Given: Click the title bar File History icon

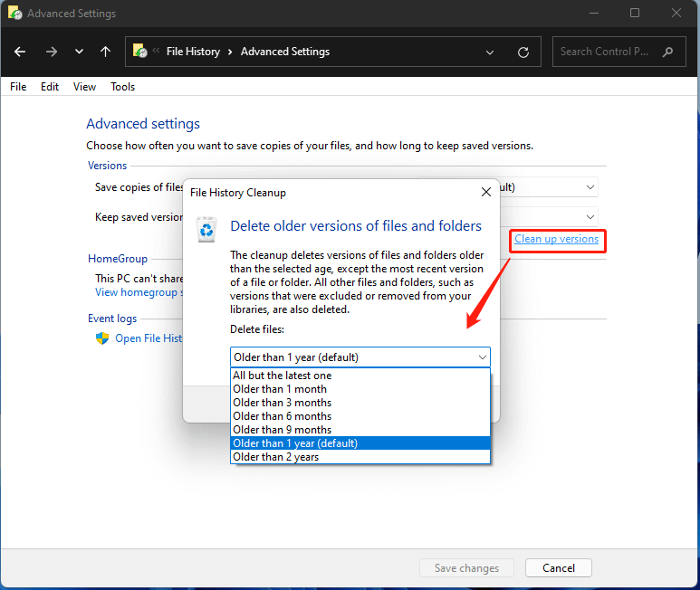Looking at the screenshot, I should pyautogui.click(x=14, y=13).
